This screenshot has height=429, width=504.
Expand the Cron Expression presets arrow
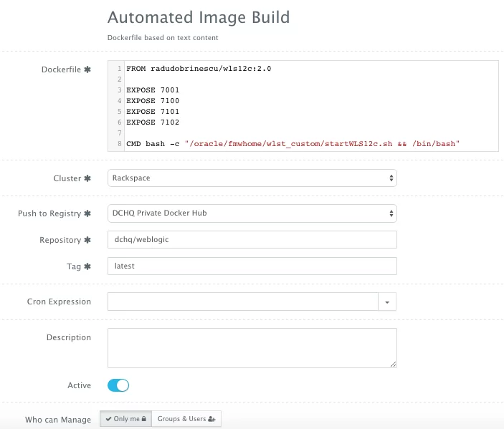point(387,302)
